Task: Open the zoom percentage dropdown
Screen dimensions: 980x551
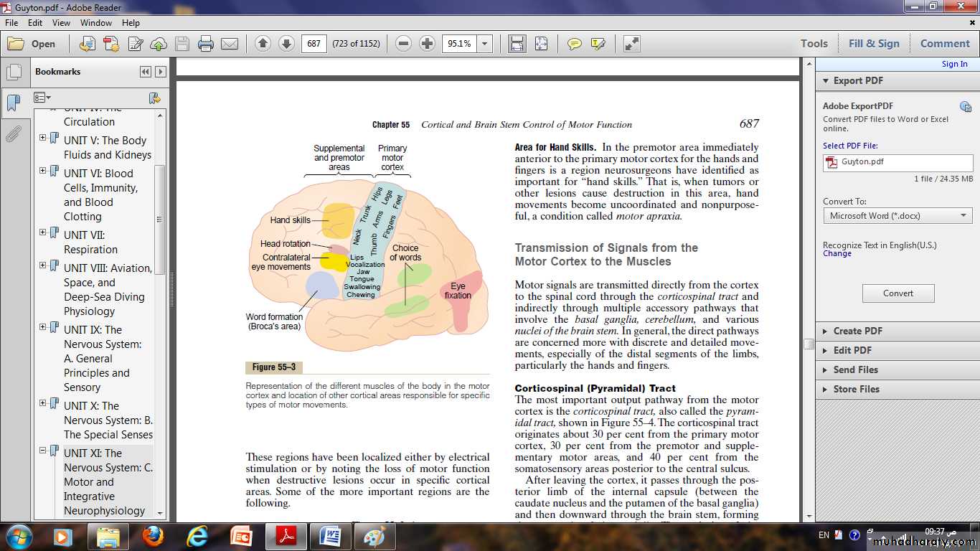Action: [485, 44]
